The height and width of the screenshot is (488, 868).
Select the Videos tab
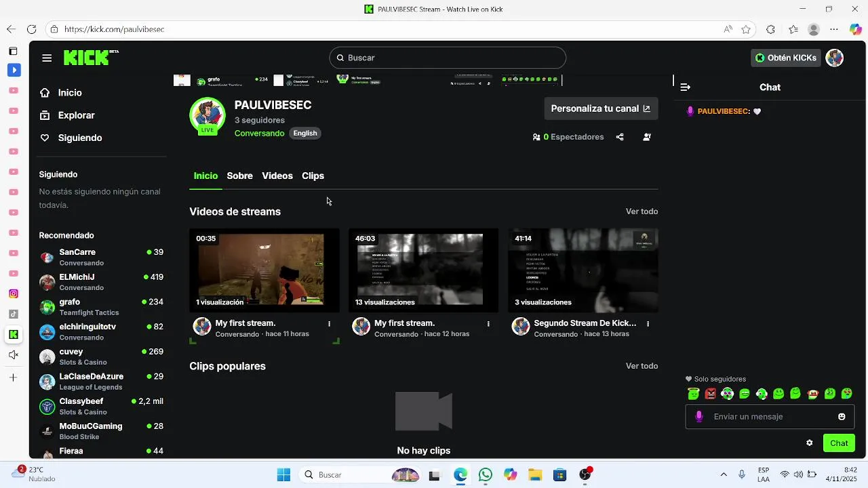tap(277, 176)
